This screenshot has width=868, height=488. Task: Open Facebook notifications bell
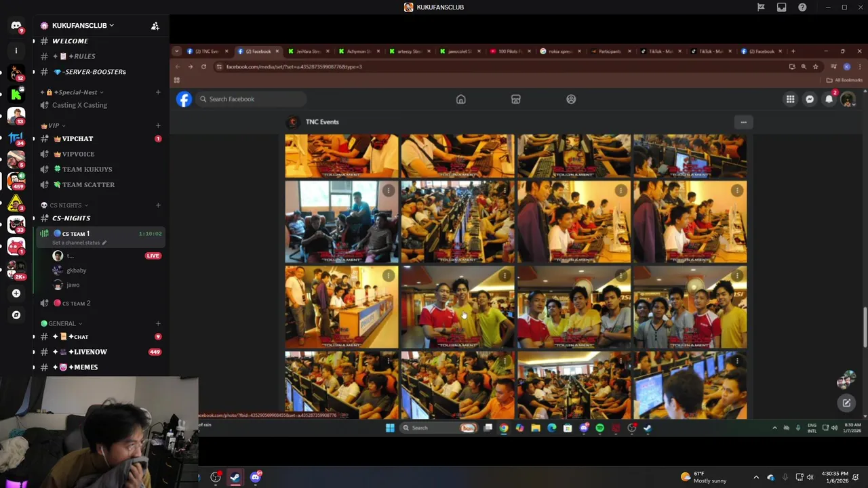(x=829, y=100)
